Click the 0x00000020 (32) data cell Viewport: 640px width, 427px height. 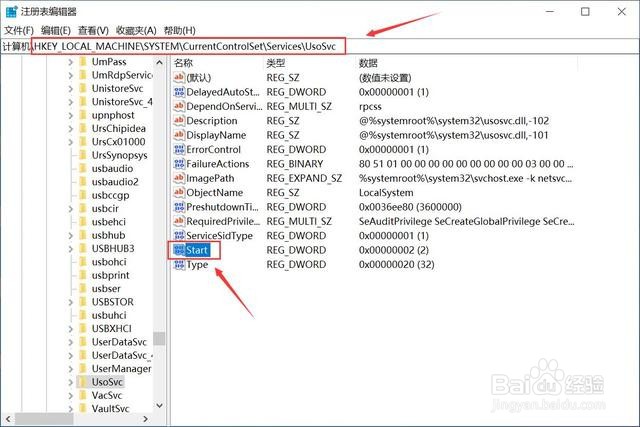pos(396,265)
